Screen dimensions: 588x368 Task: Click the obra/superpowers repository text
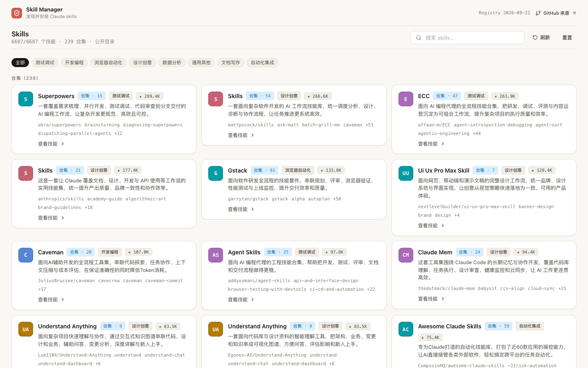click(60, 125)
